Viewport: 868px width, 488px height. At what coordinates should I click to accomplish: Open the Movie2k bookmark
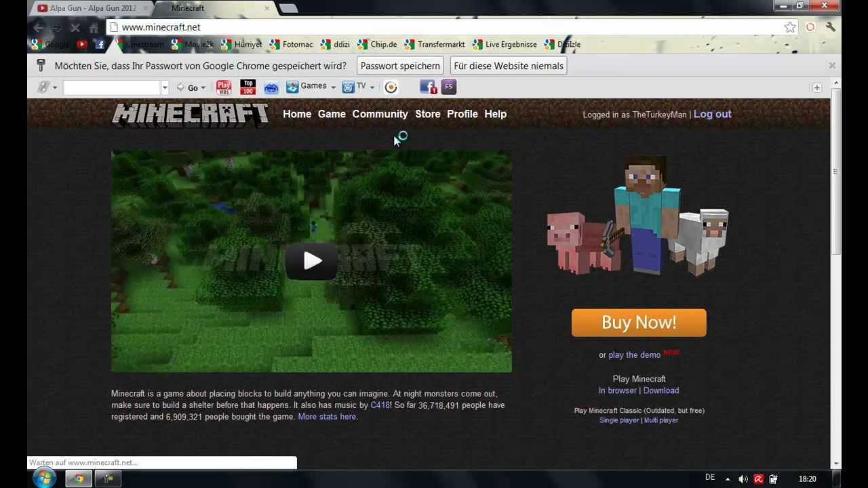click(191, 44)
